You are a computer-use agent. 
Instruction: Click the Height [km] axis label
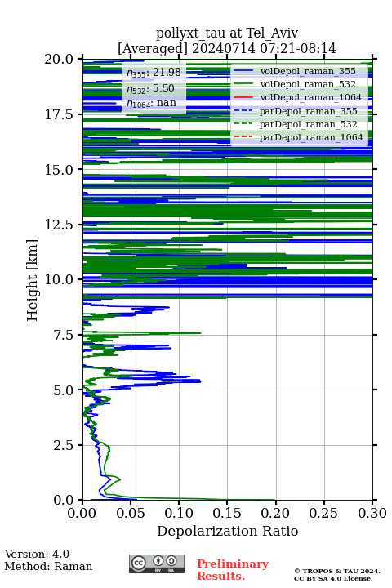[x=33, y=280]
